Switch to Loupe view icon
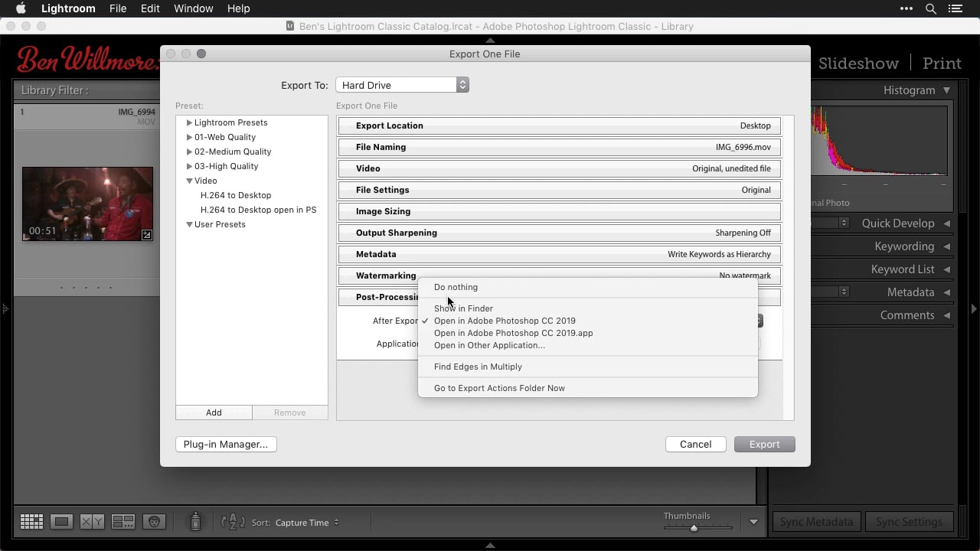 62,522
